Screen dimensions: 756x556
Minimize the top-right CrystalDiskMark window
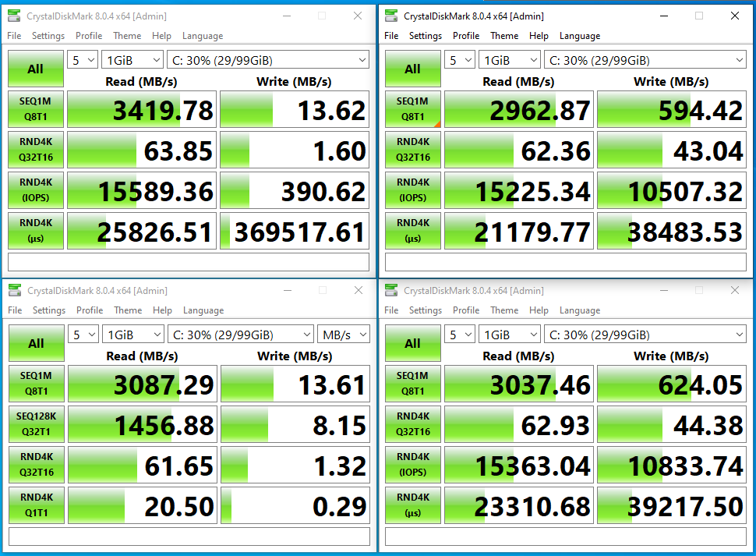[664, 16]
